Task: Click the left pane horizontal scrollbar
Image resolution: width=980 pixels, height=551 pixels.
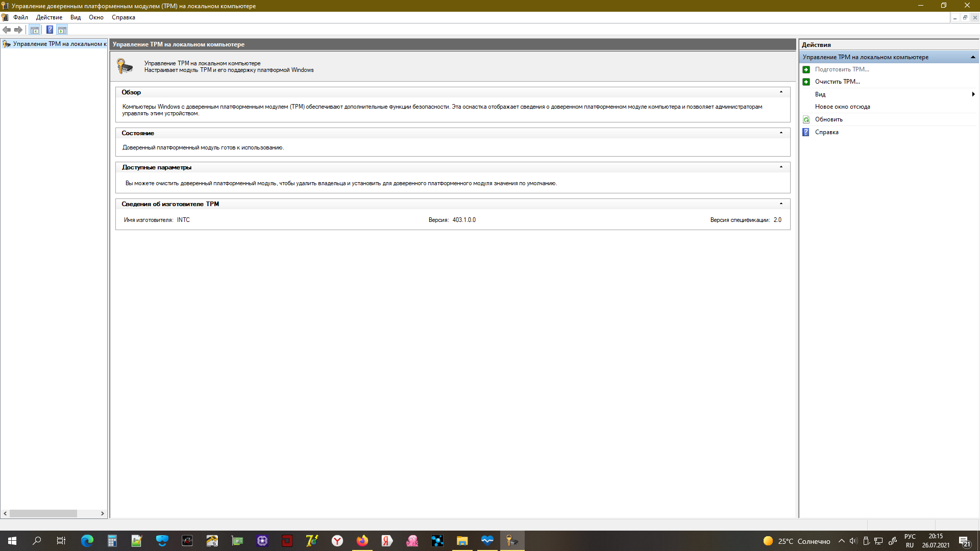Action: click(43, 513)
